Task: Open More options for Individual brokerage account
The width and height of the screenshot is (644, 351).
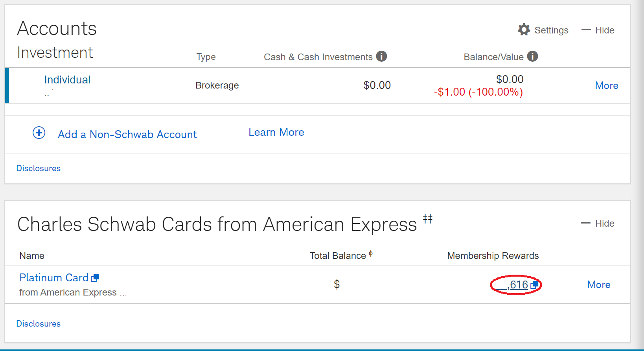Action: (606, 85)
